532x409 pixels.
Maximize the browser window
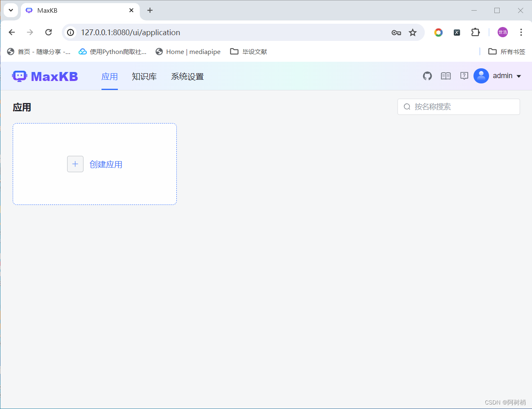pyautogui.click(x=497, y=11)
